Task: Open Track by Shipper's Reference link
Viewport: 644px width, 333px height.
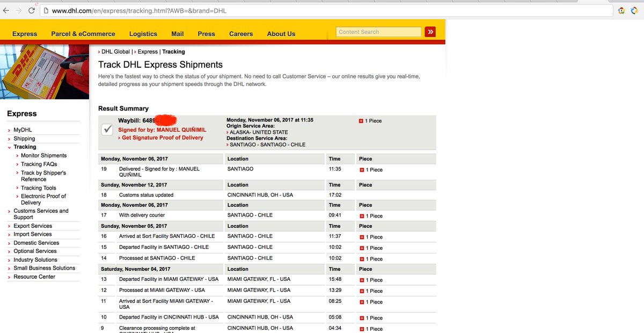Action: click(x=43, y=176)
